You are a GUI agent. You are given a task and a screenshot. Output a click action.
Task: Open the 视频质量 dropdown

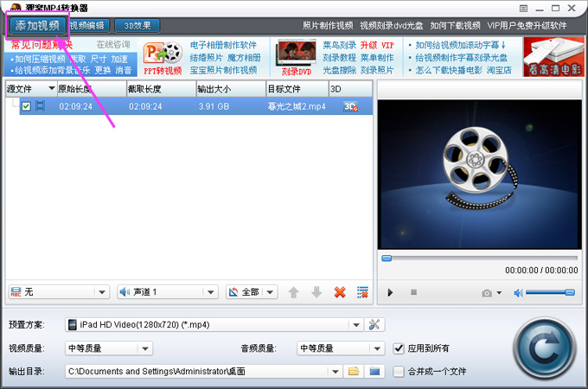click(109, 348)
